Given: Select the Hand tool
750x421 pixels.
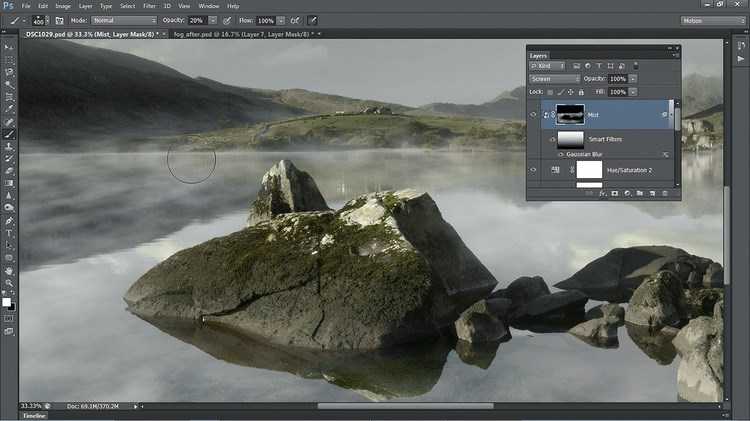Looking at the screenshot, I should 9,269.
